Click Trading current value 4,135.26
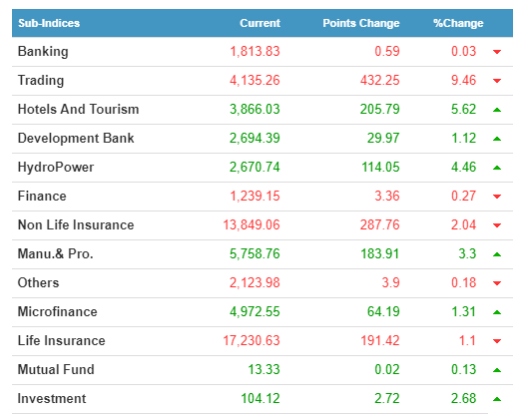 pyautogui.click(x=255, y=80)
